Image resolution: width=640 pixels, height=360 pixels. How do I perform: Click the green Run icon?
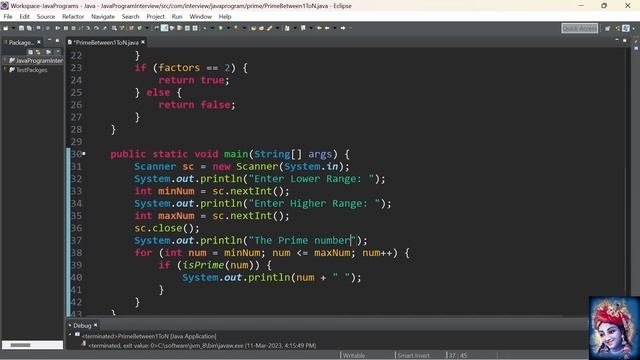(220, 28)
